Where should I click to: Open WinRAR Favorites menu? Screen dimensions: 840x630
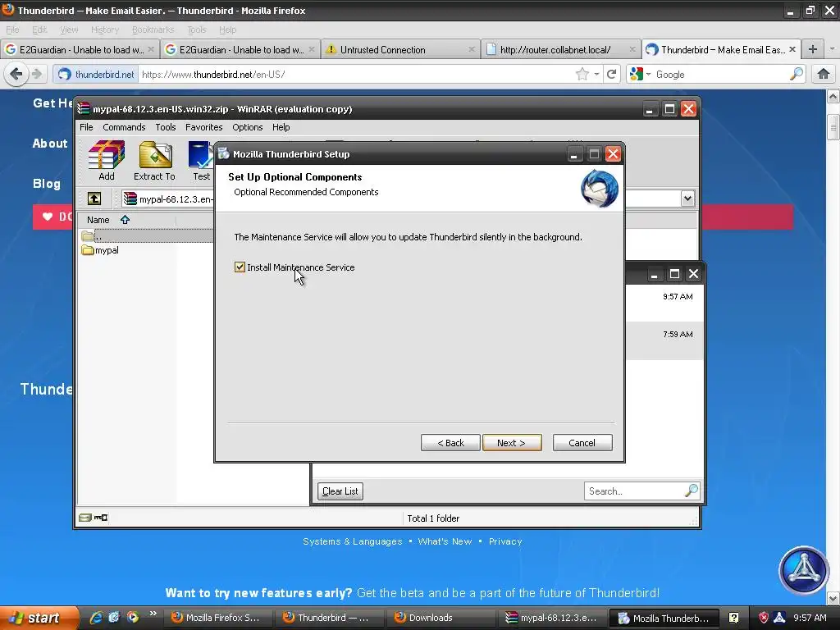click(x=203, y=127)
